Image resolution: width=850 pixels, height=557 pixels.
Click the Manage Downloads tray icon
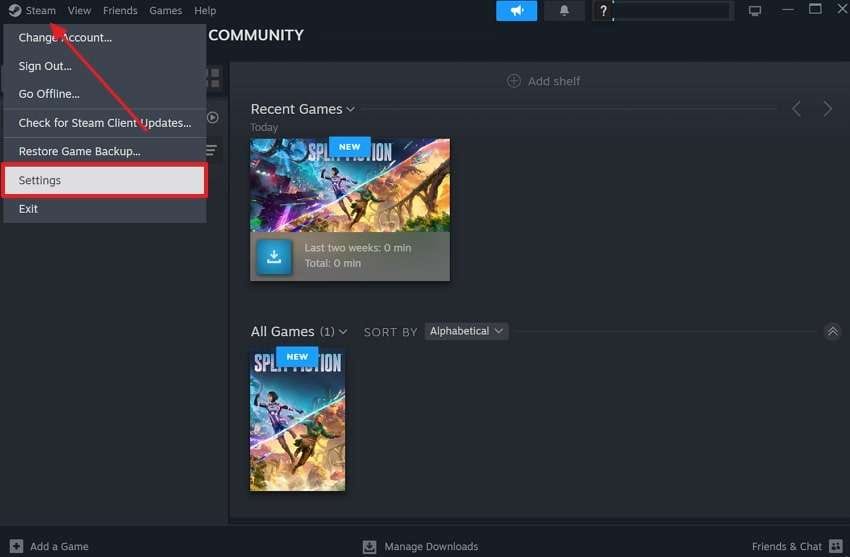(x=369, y=546)
